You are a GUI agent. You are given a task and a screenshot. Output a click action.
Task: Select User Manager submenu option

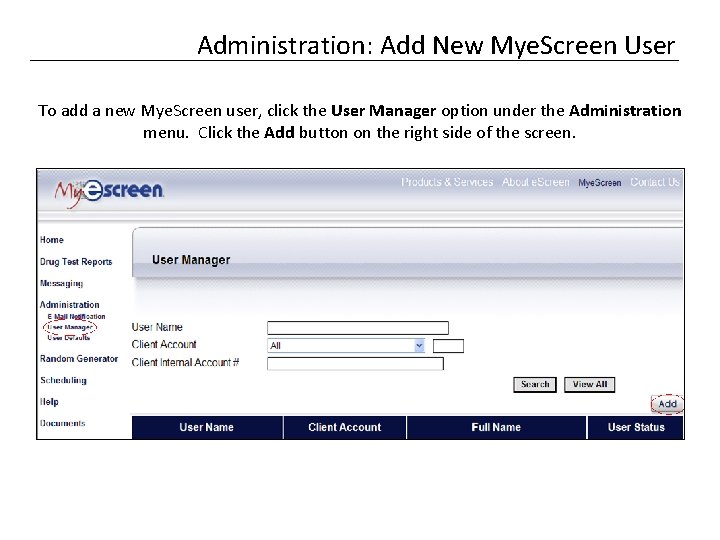click(70, 327)
